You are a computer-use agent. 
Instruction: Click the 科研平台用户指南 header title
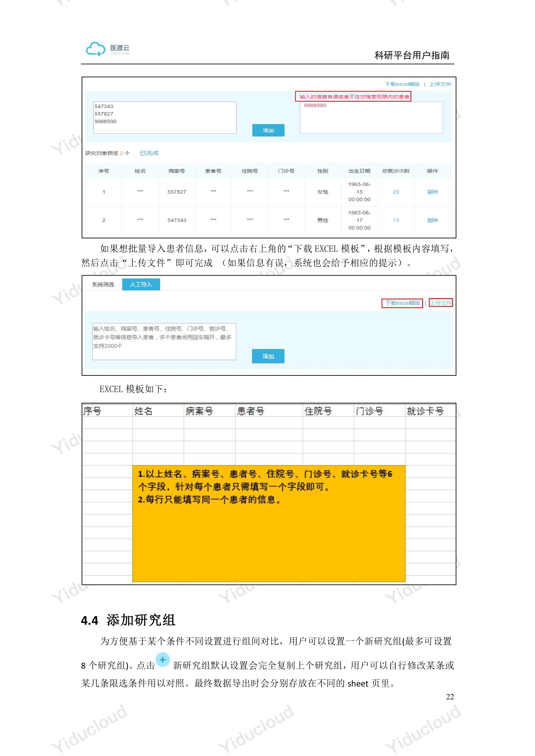(x=412, y=55)
